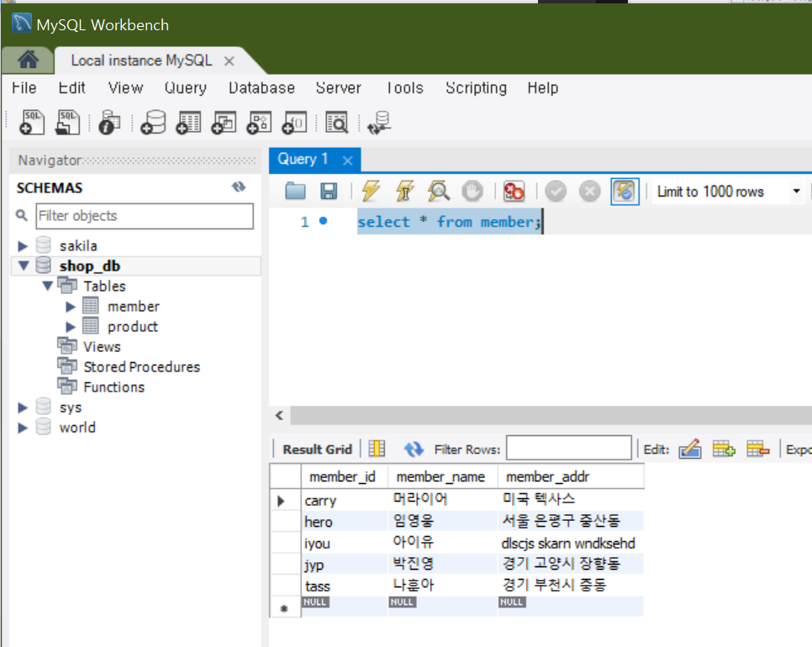
Task: Open the Help menu
Action: (543, 88)
